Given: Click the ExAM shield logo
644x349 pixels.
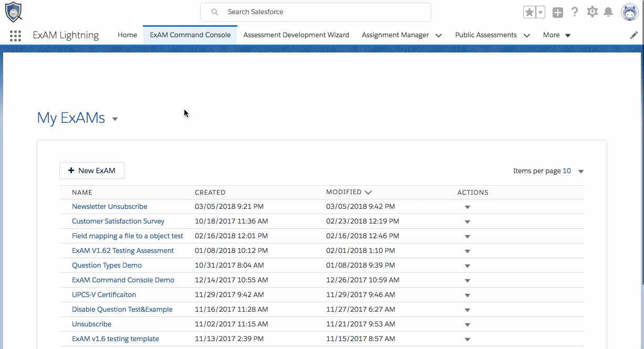Looking at the screenshot, I should 13,12.
